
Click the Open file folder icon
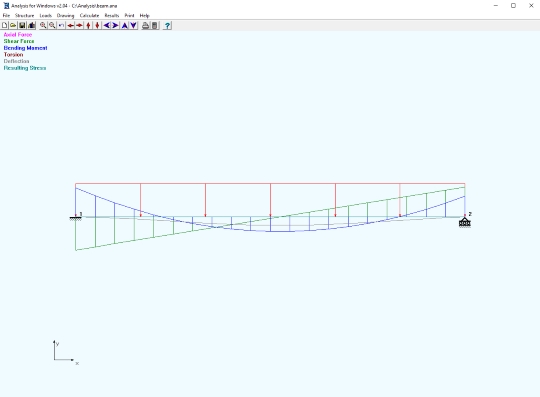click(x=13, y=25)
